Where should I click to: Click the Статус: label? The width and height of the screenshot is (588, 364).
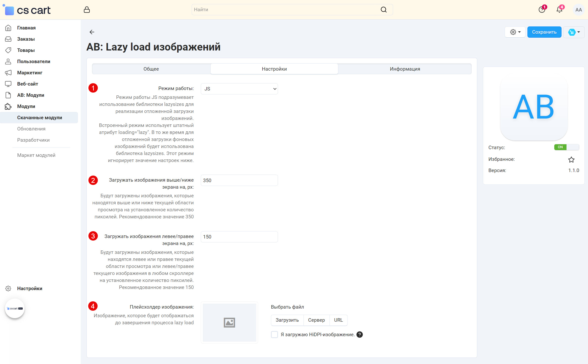[497, 148]
